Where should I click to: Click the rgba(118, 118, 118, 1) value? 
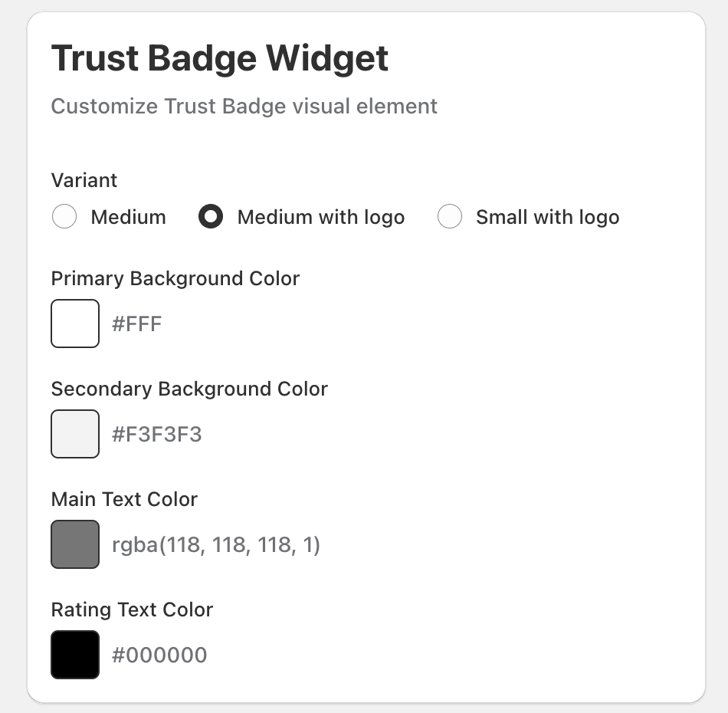point(216,544)
